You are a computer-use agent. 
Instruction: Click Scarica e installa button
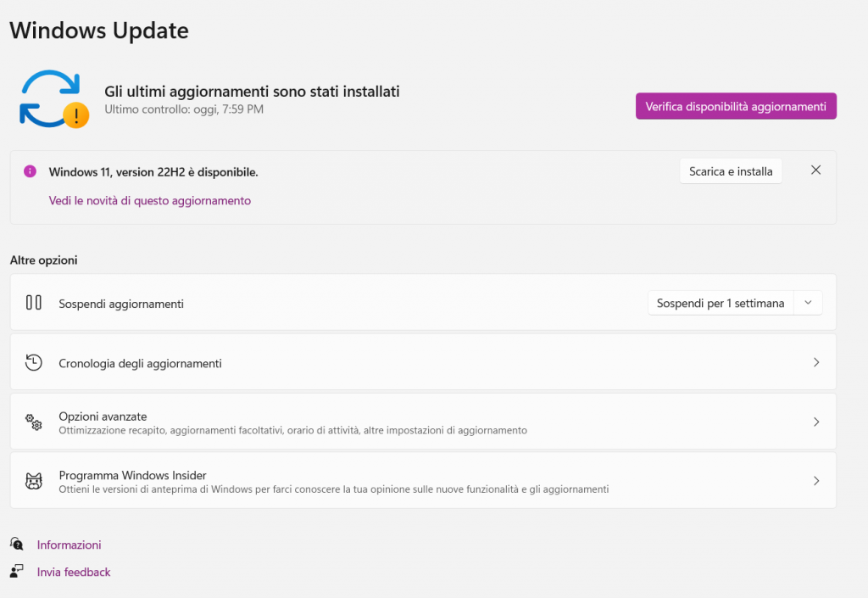coord(731,171)
